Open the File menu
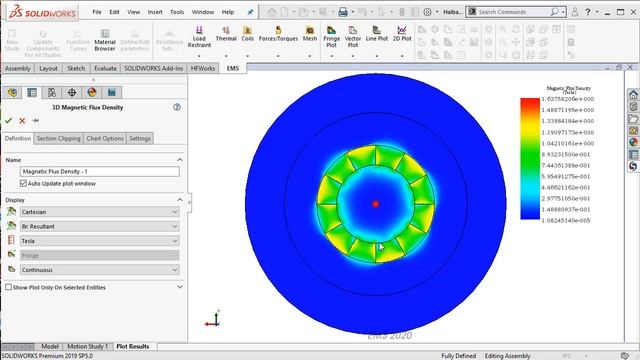The image size is (640, 360). click(x=97, y=12)
